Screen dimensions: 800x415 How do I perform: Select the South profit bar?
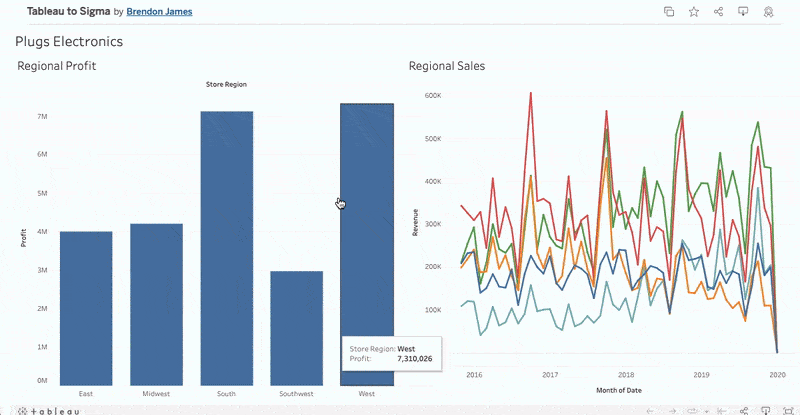tap(227, 248)
